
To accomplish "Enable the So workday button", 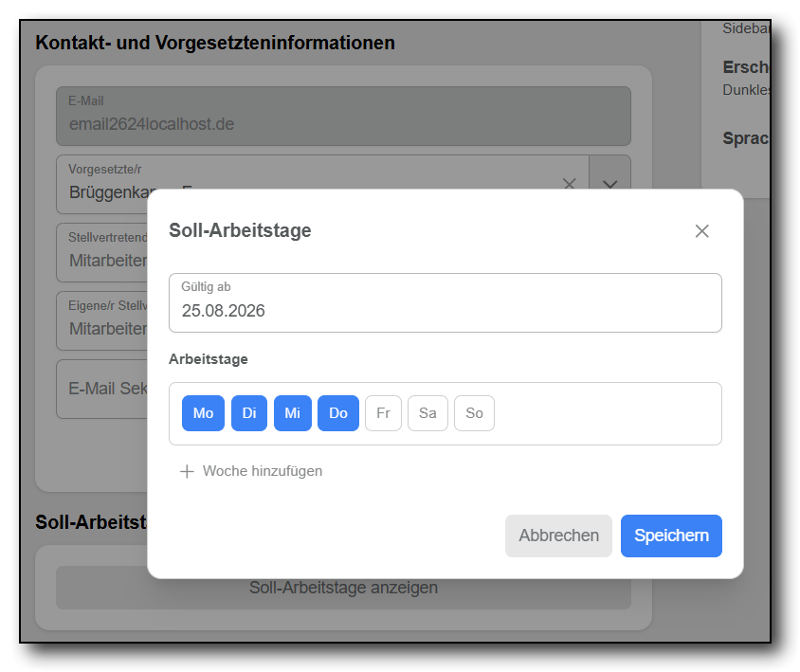I will pyautogui.click(x=474, y=413).
